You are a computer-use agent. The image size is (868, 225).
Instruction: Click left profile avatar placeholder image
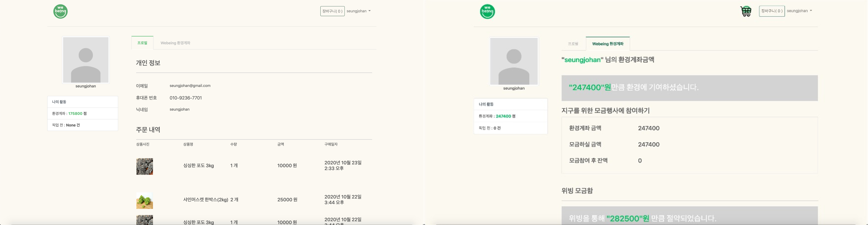click(x=86, y=60)
